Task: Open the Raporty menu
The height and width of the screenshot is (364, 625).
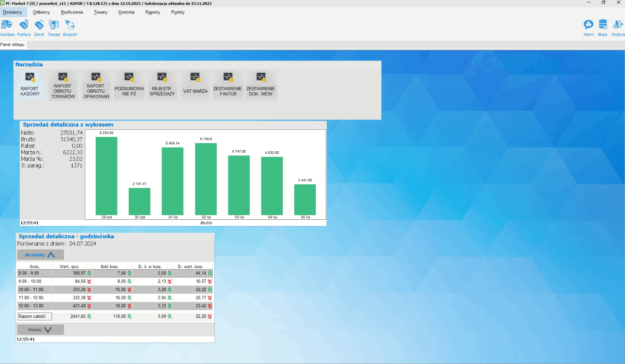Action: pos(153,12)
